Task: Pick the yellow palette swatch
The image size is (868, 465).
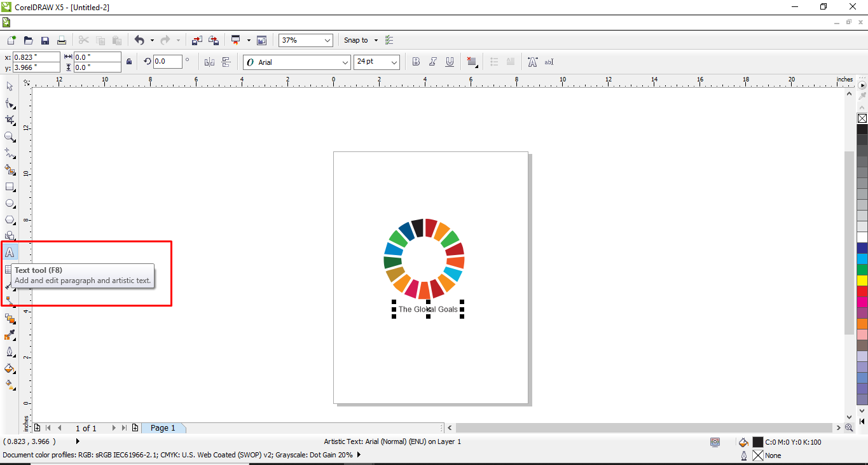Action: pyautogui.click(x=862, y=281)
